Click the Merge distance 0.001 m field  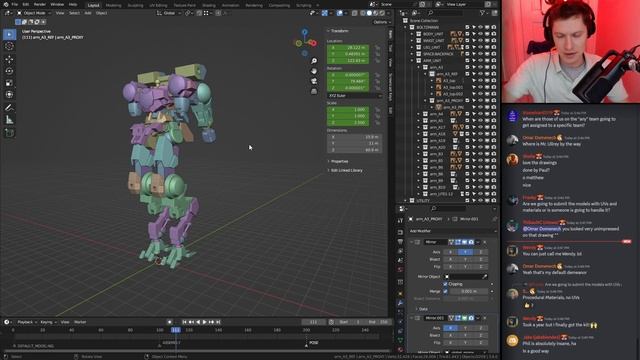469,291
